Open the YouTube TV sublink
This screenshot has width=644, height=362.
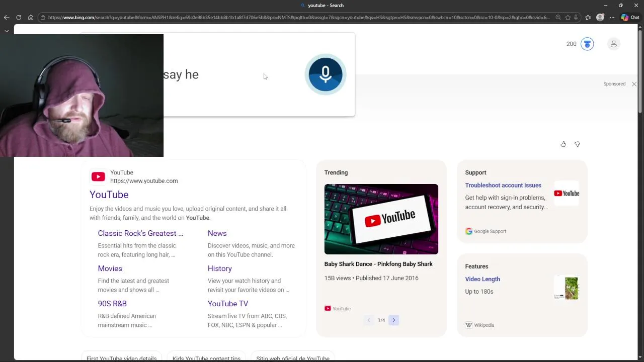[228, 304]
